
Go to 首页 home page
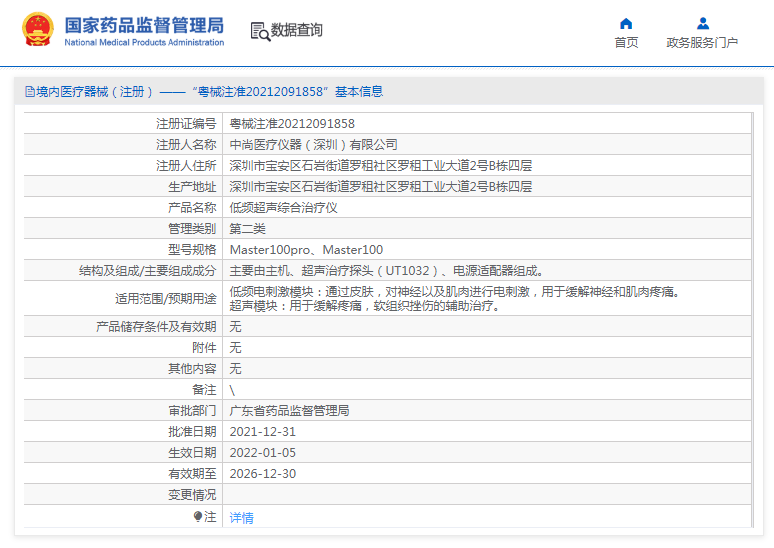[x=626, y=43]
